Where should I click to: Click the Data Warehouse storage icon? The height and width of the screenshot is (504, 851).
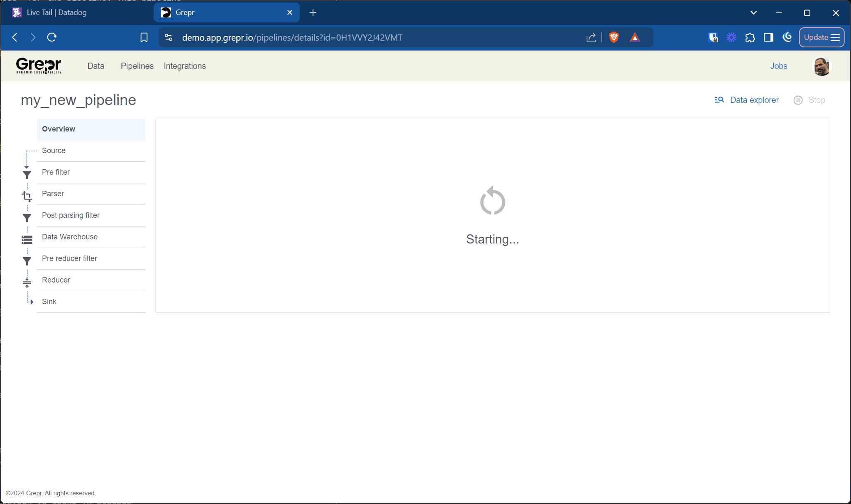(x=27, y=239)
